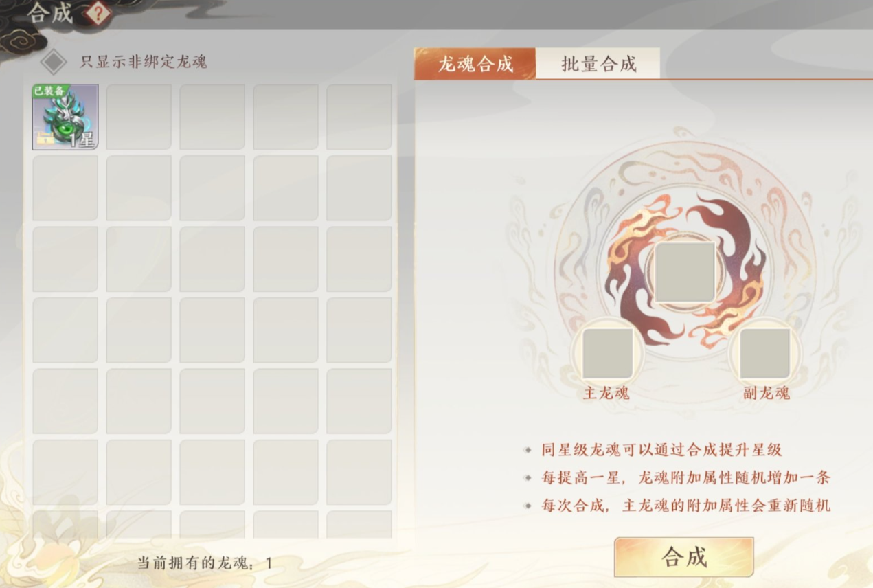The image size is (873, 588).
Task: Click the center result slot in flame ring
Action: pyautogui.click(x=684, y=272)
